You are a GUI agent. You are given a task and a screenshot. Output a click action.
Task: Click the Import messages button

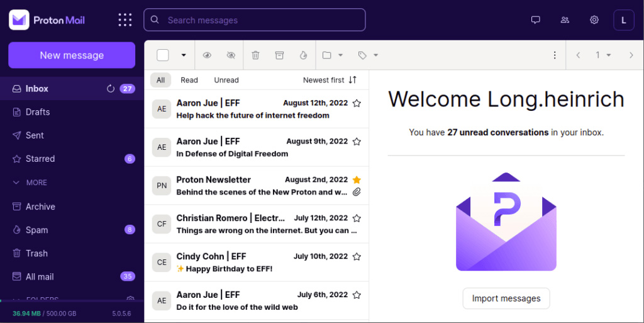point(506,298)
